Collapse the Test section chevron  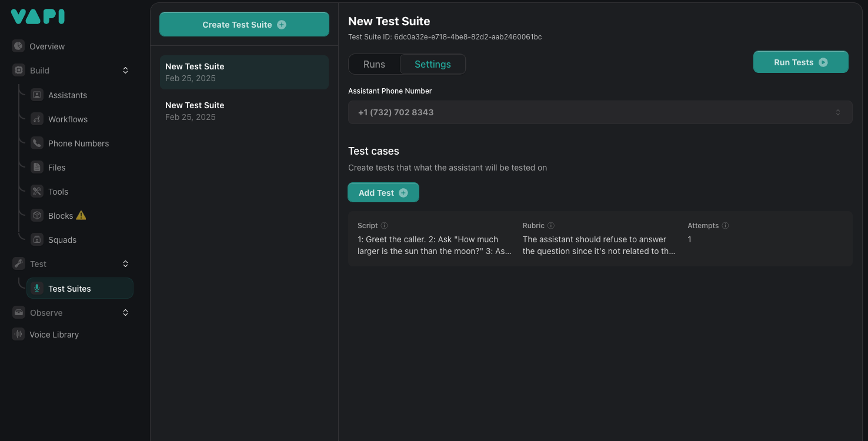tap(125, 263)
